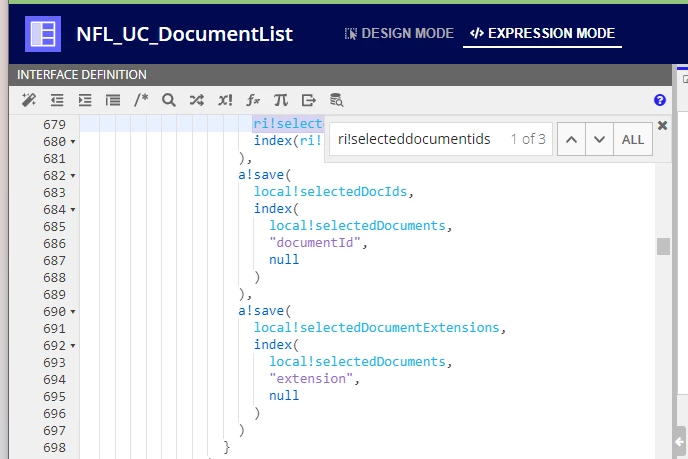Click the outdent code toolbar icon
This screenshot has height=459, width=688.
click(x=57, y=100)
